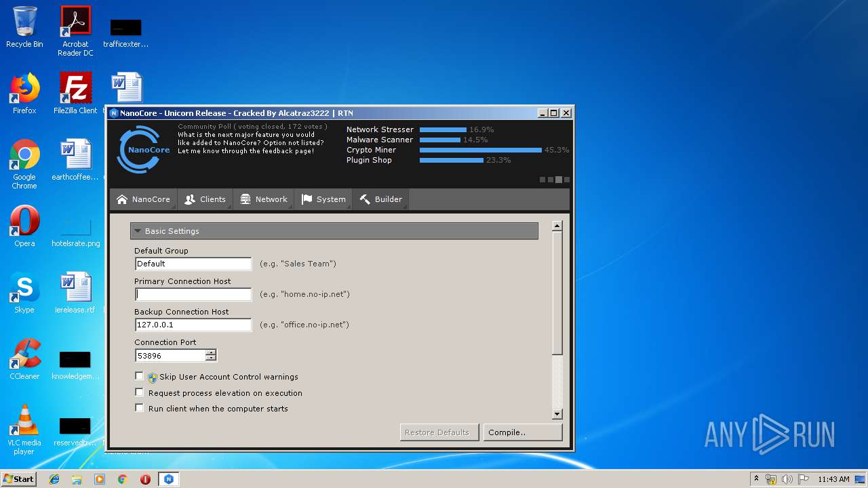Click the Network Stresser poll bar
Viewport: 868px width, 488px height.
[443, 129]
